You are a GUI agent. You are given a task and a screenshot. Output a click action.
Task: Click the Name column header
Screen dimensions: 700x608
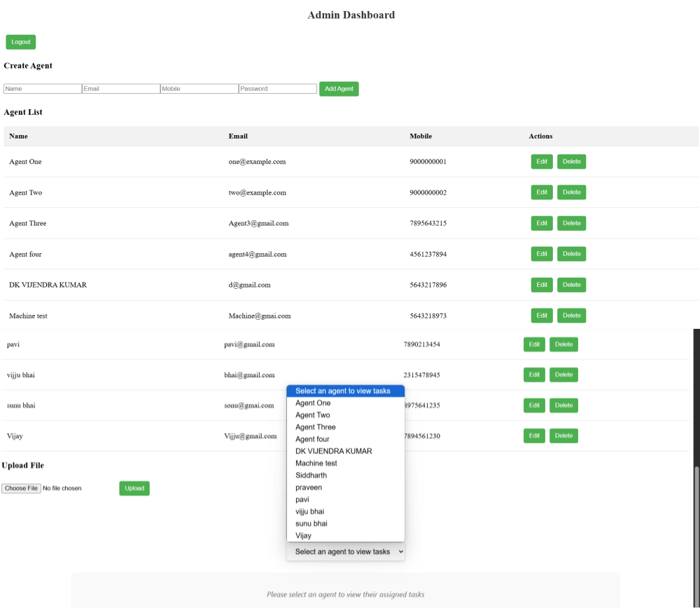(18, 136)
